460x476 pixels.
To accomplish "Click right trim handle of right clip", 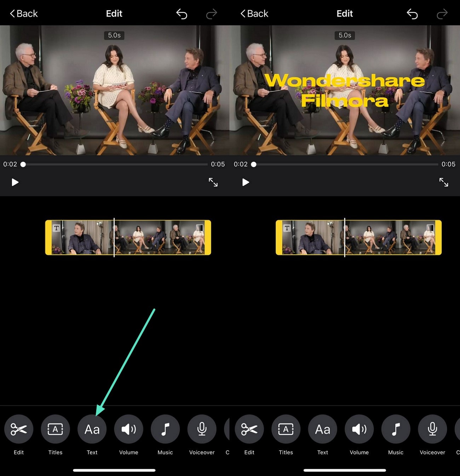I will coord(439,237).
